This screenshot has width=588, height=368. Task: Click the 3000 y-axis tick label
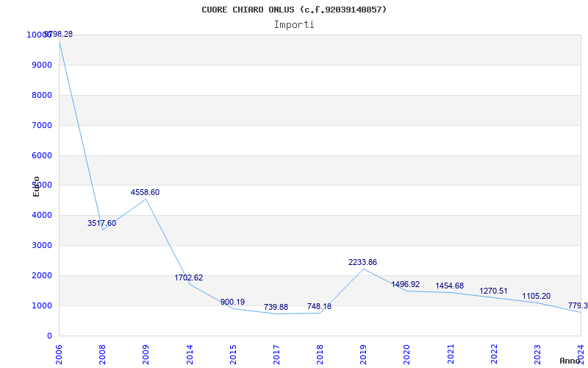tap(42, 245)
